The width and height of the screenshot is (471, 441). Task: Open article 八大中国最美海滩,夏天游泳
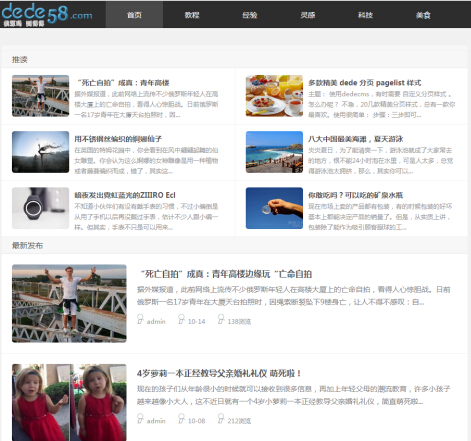(x=355, y=139)
